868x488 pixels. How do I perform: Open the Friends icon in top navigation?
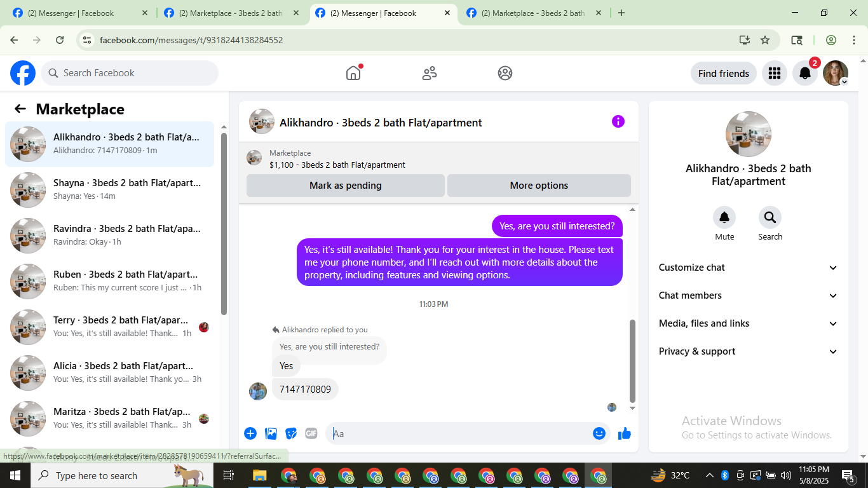coord(430,73)
